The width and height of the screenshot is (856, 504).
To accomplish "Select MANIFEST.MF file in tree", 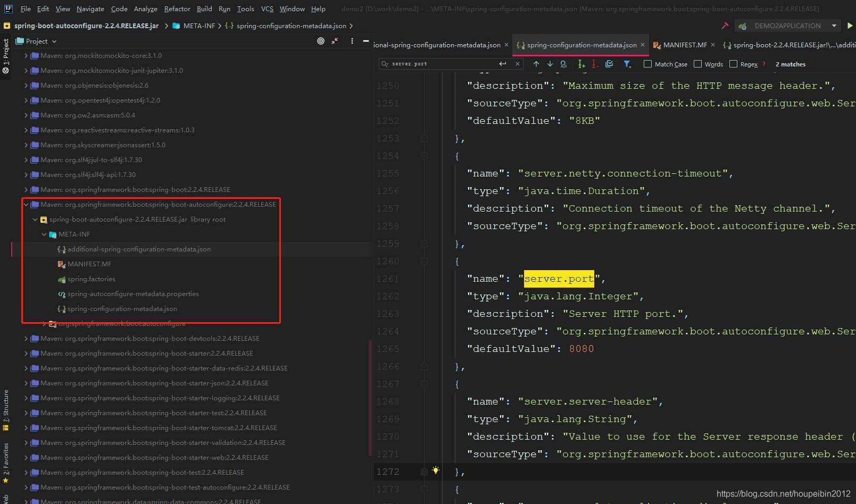I will 89,264.
